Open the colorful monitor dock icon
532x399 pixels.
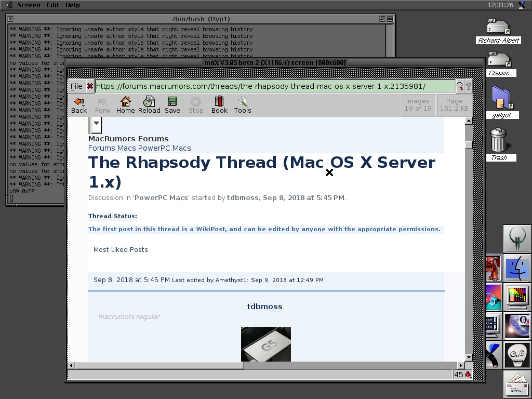(517, 297)
